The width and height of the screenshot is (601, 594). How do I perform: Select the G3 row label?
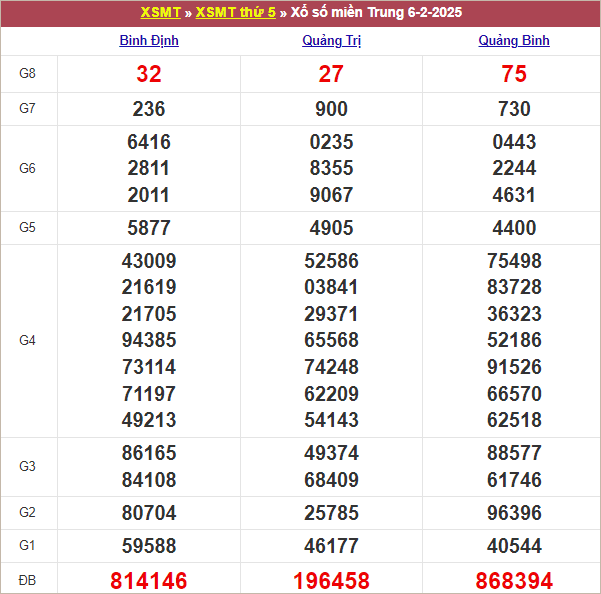tap(27, 466)
